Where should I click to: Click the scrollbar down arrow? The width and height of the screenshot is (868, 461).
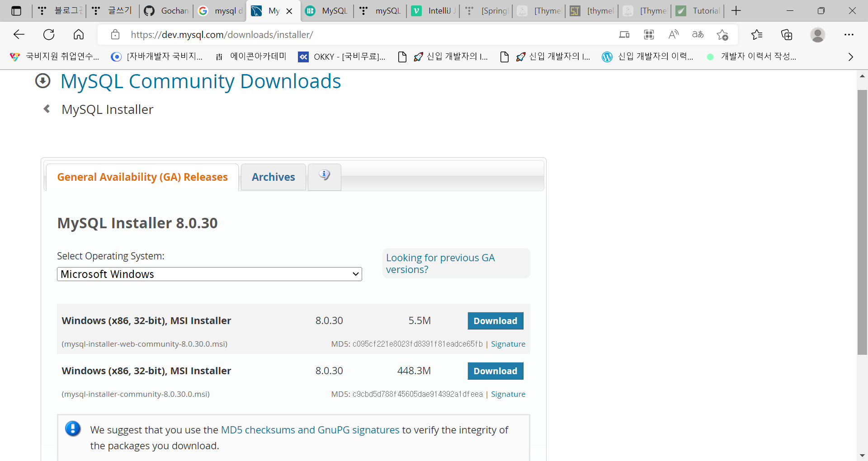coord(862,456)
